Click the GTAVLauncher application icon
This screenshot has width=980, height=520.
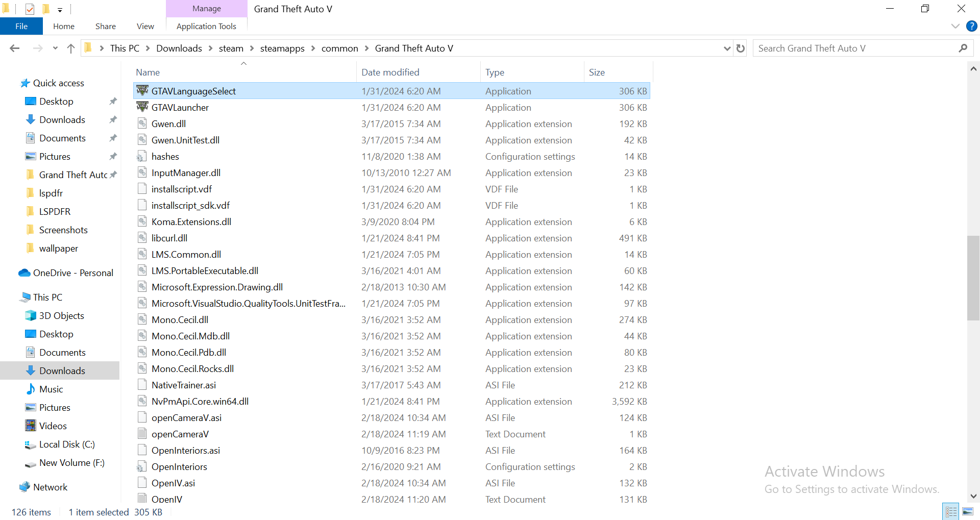(142, 107)
